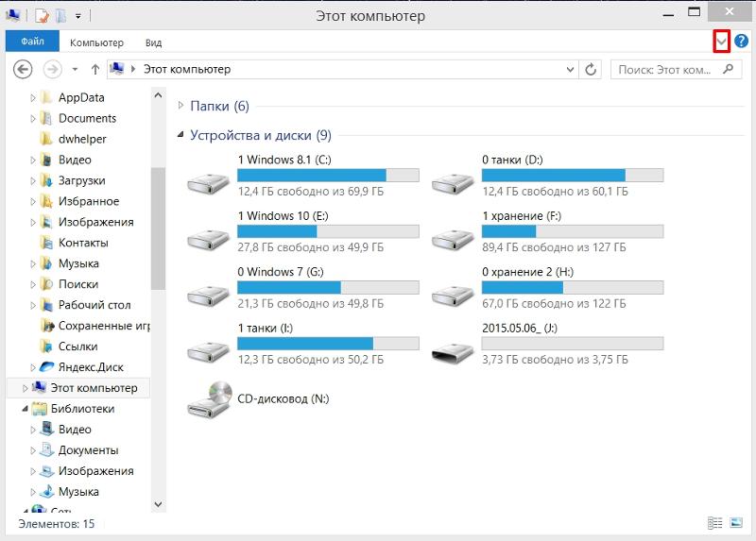Expand the Избранное tree node
Screen dimensions: 756x541
click(33, 201)
